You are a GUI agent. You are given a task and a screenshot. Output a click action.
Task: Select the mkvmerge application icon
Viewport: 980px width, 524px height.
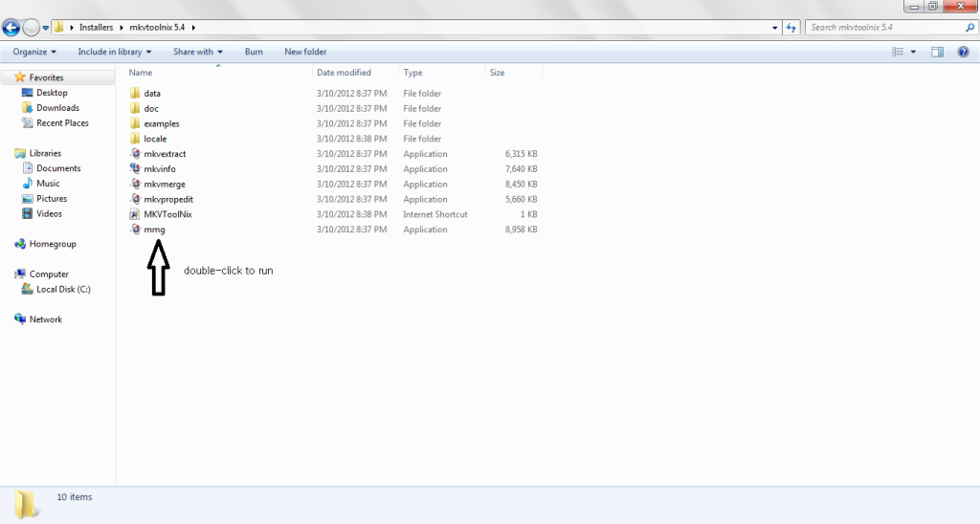[x=135, y=185]
